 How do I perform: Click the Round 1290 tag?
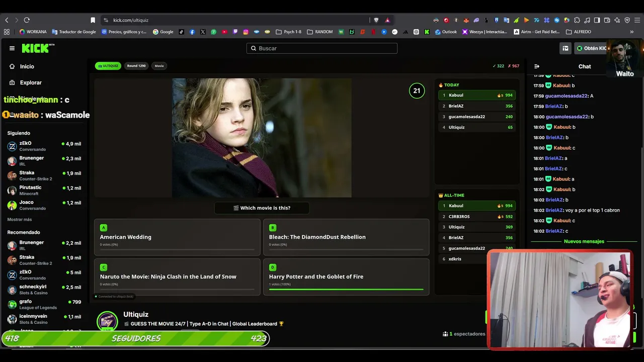pos(136,66)
